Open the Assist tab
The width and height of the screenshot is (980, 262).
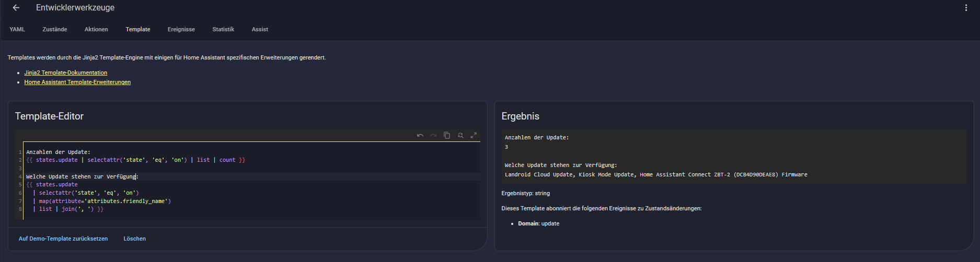[260, 30]
